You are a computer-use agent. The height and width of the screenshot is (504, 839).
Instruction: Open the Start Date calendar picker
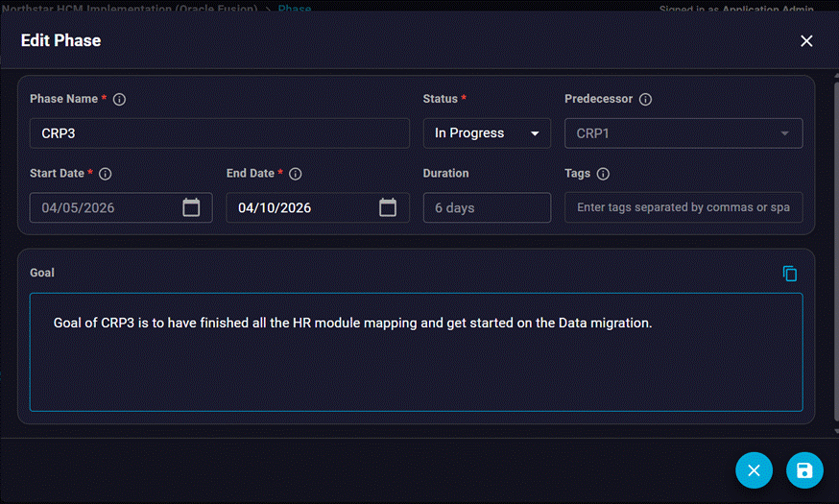coord(191,207)
